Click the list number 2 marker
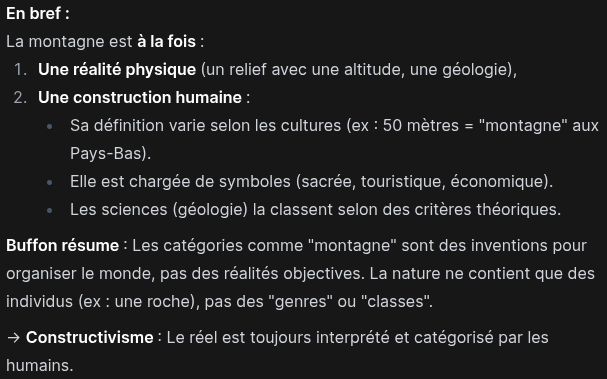The height and width of the screenshot is (379, 607). (20, 98)
